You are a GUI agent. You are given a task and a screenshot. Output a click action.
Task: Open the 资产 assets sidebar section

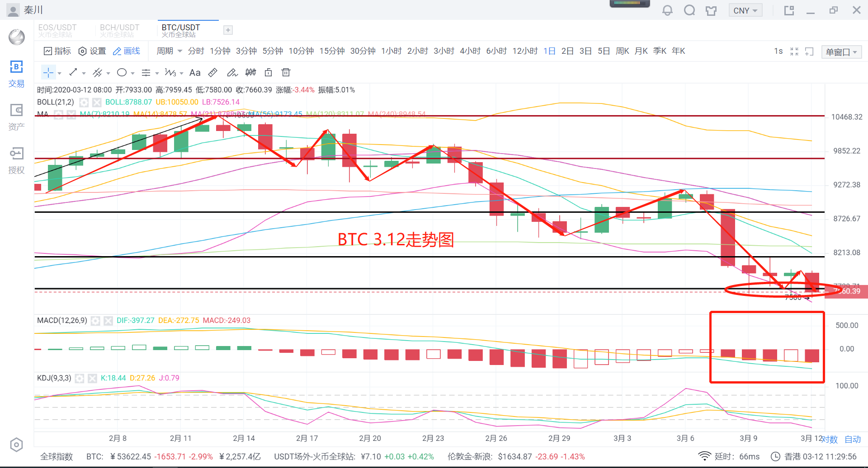click(x=16, y=117)
